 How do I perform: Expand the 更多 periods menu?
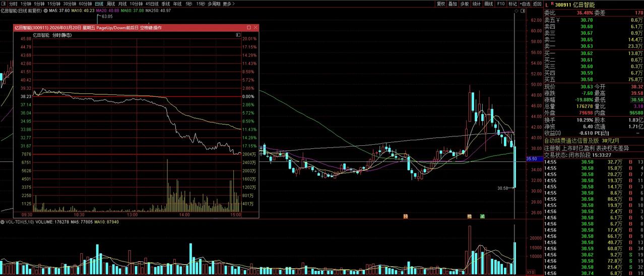(228, 4)
